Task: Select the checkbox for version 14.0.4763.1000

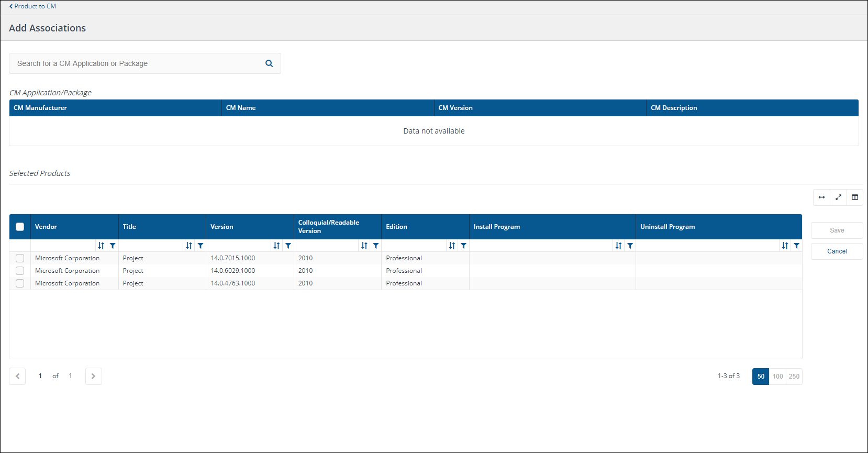Action: [20, 283]
